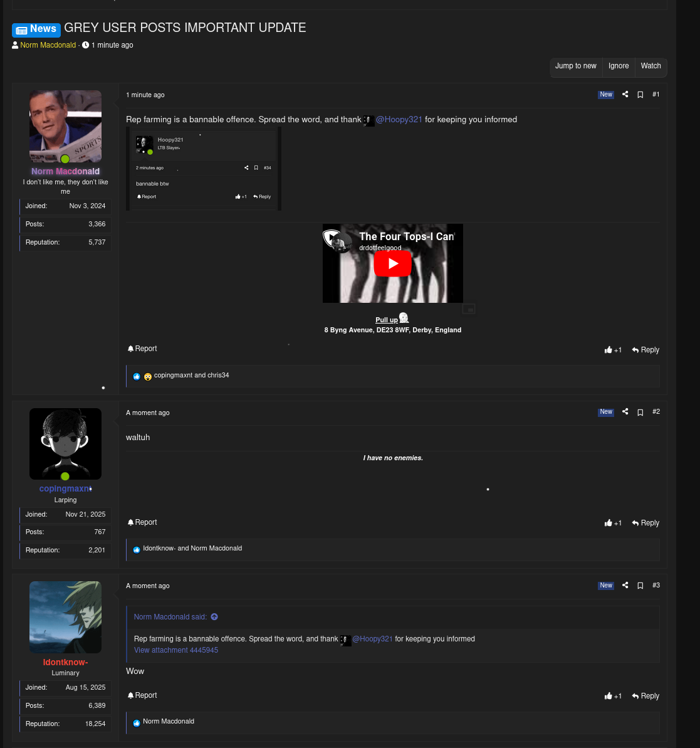Image resolution: width=700 pixels, height=748 pixels.
Task: Bookmark post #3
Action: coord(640,585)
